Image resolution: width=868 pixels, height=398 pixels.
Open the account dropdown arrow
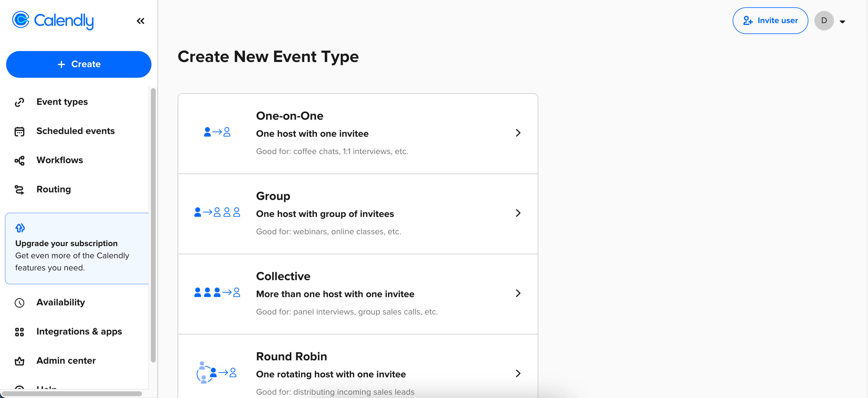pos(842,22)
